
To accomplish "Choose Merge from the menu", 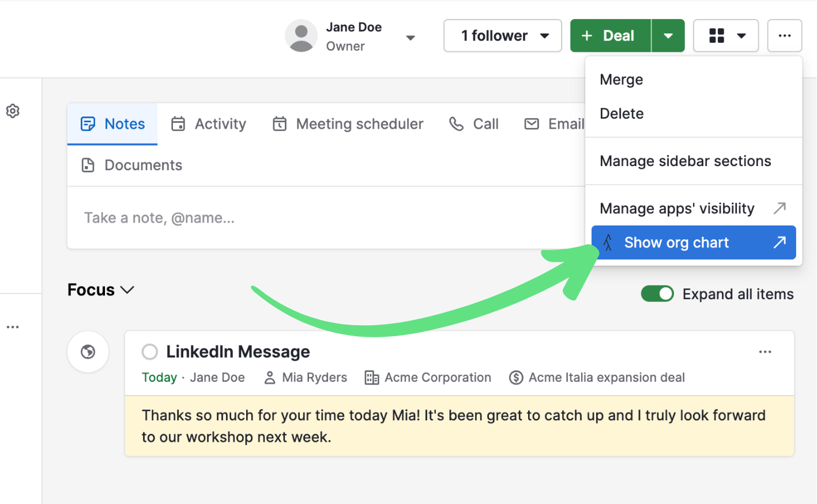I will pyautogui.click(x=621, y=80).
